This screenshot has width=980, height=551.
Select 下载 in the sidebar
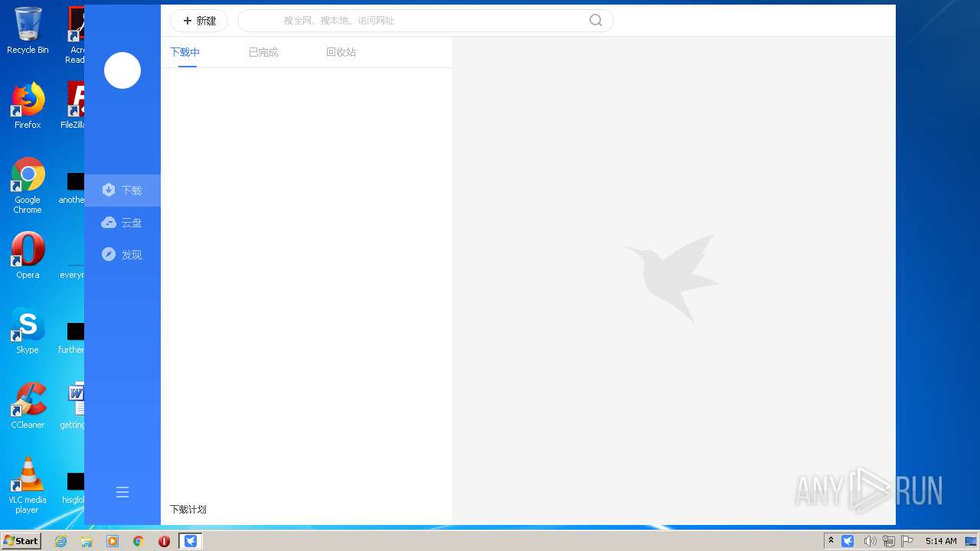[122, 191]
